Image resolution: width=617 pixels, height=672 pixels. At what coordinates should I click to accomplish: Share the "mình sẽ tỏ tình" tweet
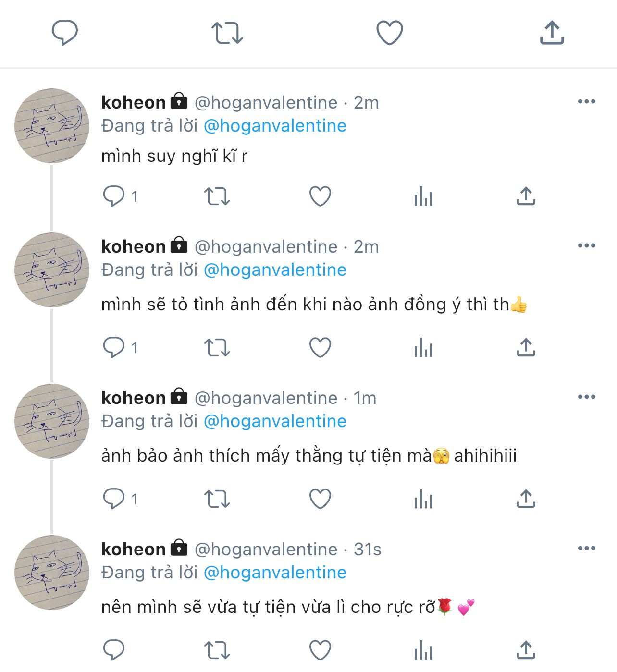[x=526, y=348]
